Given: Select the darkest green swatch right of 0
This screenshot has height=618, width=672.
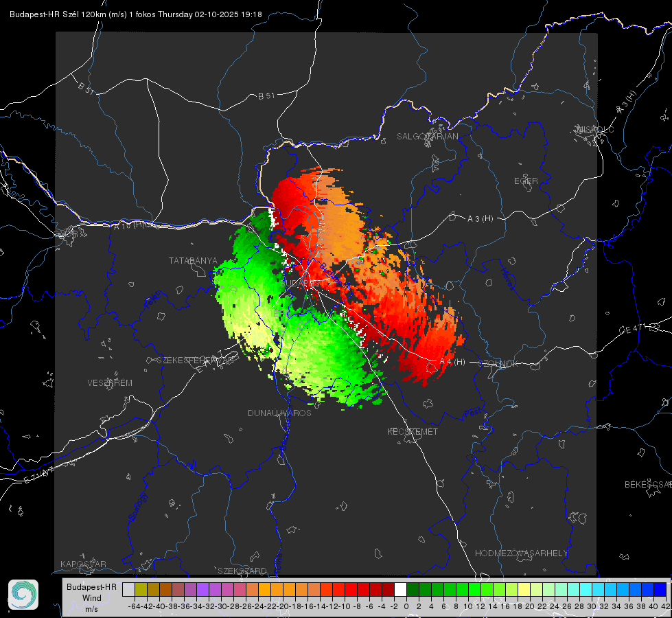Looking at the screenshot, I should pos(413,590).
